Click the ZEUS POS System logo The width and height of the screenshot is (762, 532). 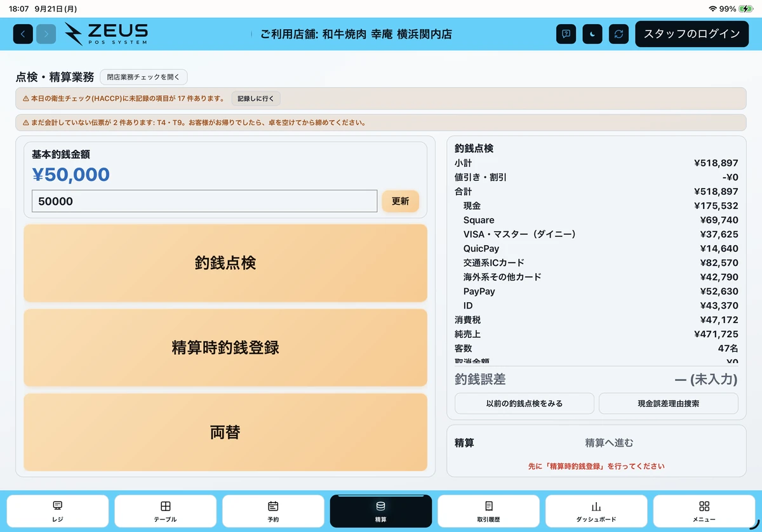pyautogui.click(x=106, y=34)
